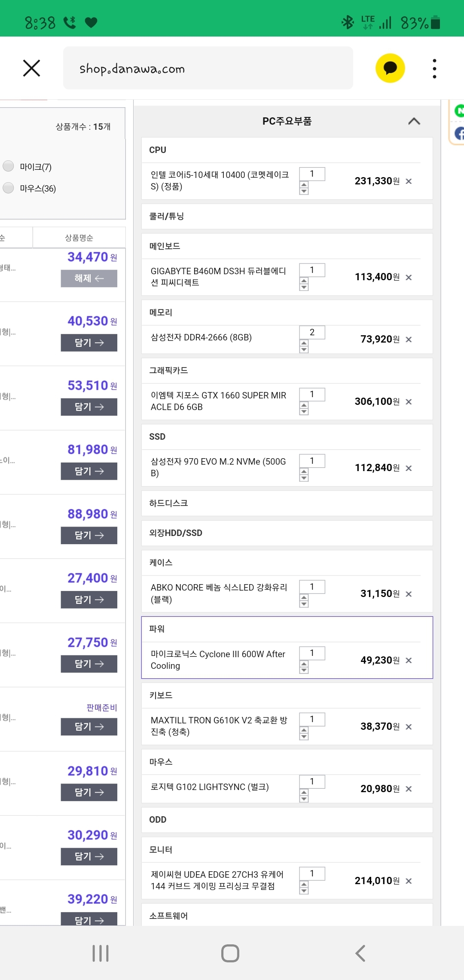Screen dimensions: 464x980
Task: Click 해제 button for 34,470원 item
Action: (89, 279)
